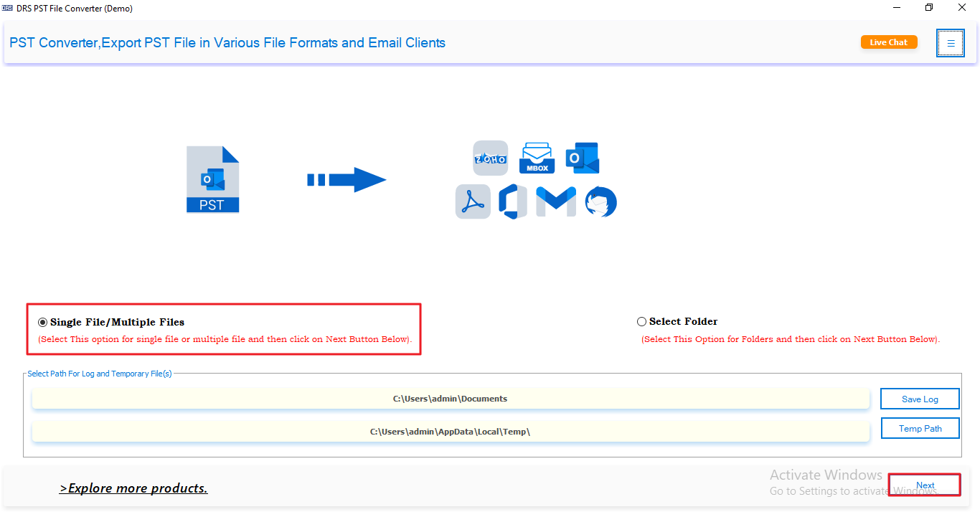
Task: Enable the Select Folder radio button
Action: tap(642, 321)
